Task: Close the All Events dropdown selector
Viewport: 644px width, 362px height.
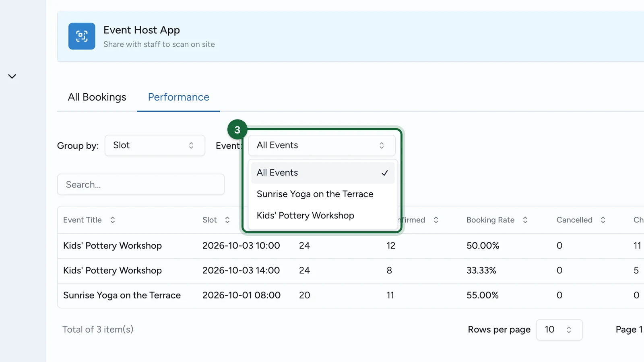Action: [322, 145]
